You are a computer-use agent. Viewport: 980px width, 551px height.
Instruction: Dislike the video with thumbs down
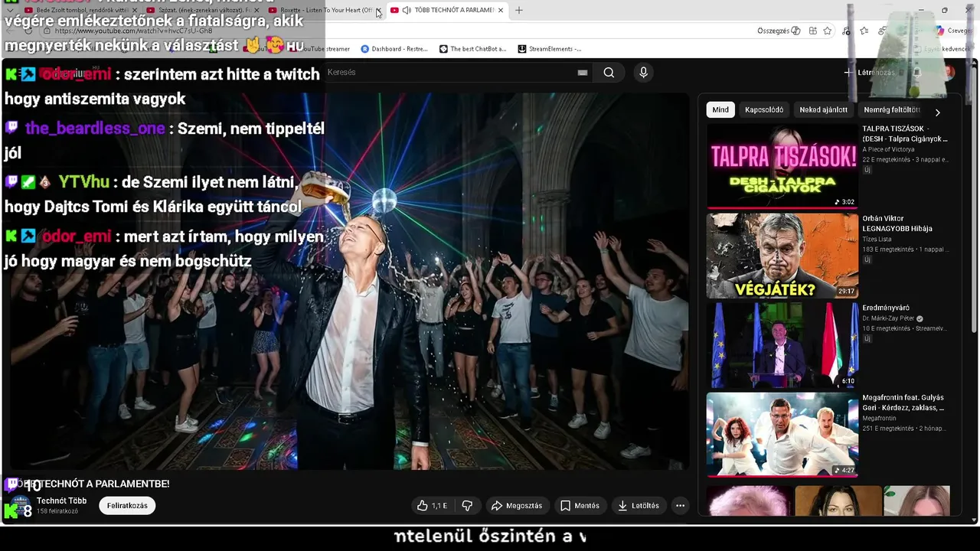[x=467, y=506]
